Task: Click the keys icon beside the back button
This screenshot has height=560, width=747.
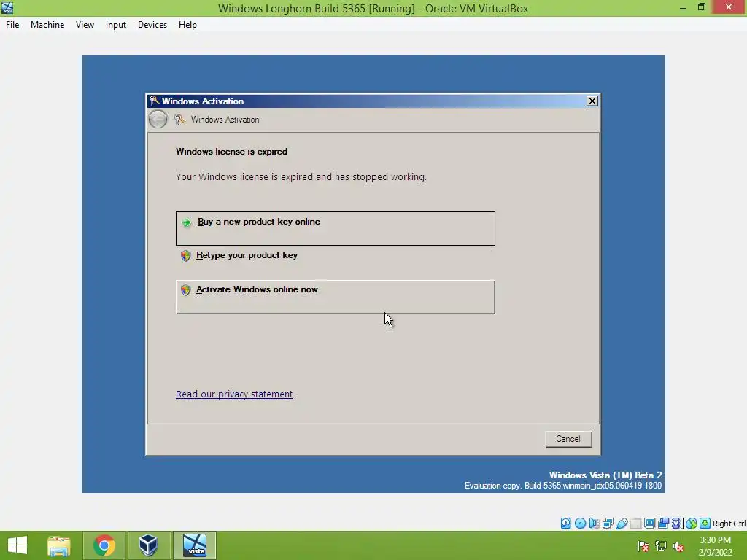Action: tap(179, 120)
